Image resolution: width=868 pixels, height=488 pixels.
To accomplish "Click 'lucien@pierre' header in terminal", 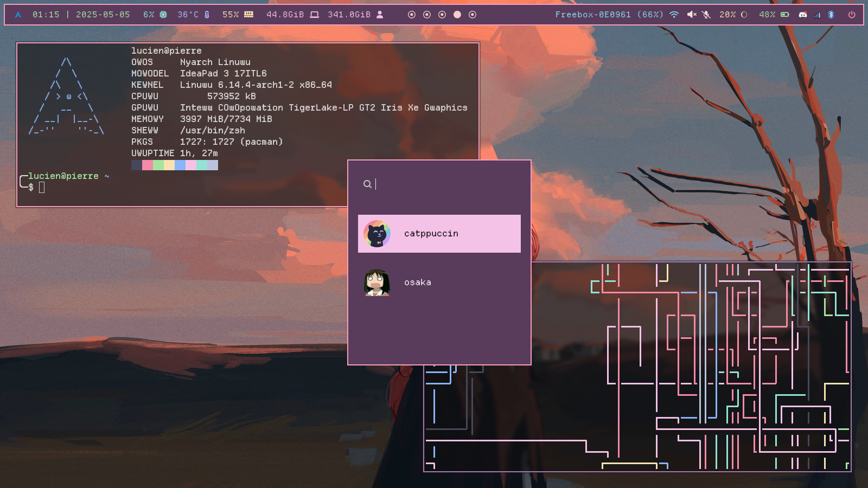I will 167,51.
